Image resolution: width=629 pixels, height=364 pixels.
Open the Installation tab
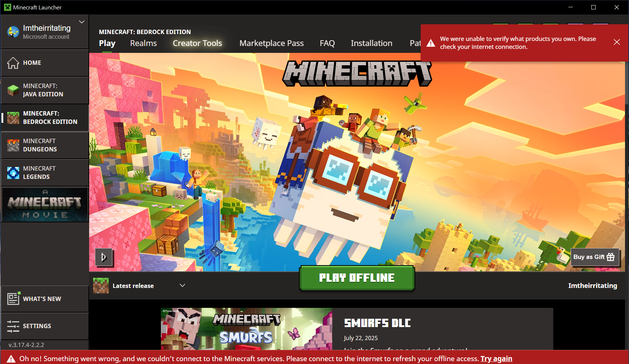coord(371,43)
